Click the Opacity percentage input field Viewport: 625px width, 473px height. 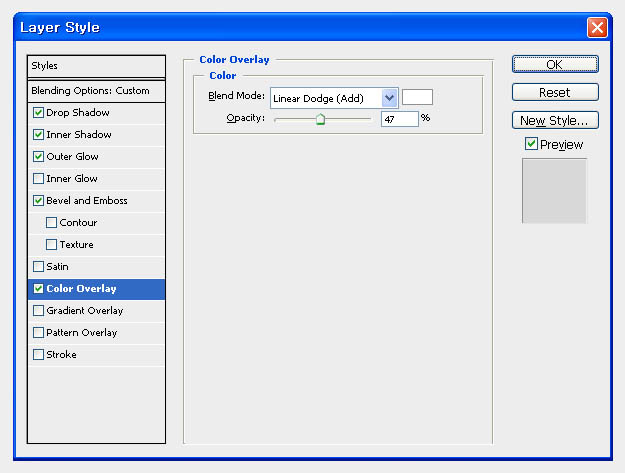(399, 119)
